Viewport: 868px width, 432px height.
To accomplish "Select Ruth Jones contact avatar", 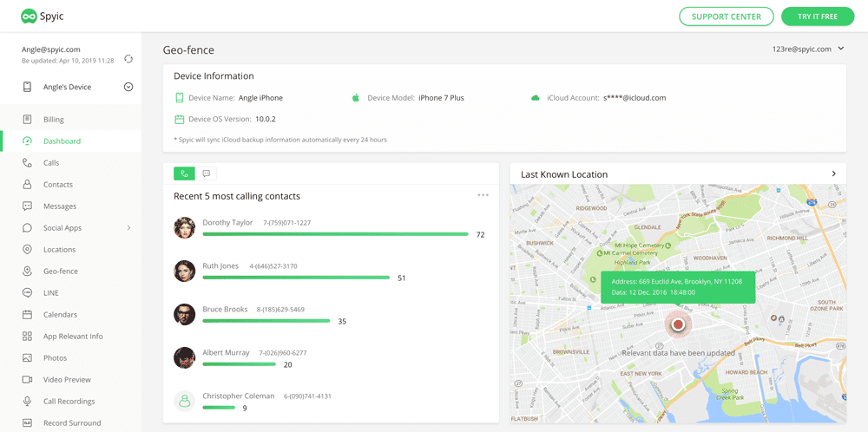I will pos(184,271).
